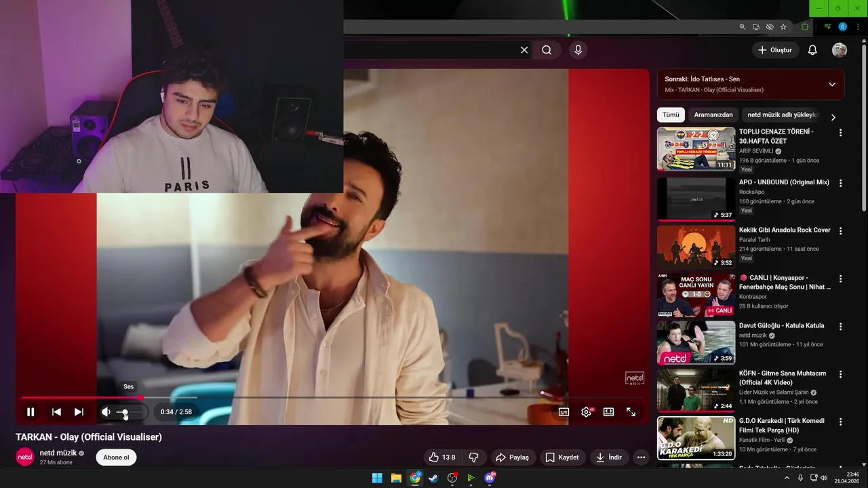The height and width of the screenshot is (488, 868).
Task: Download the video with İndir
Action: click(609, 457)
